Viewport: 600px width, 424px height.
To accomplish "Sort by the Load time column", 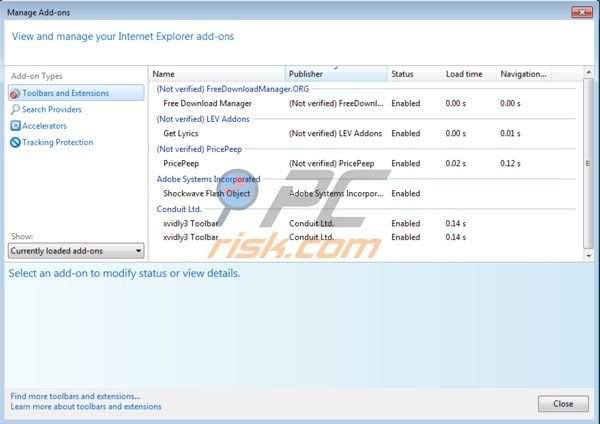I will click(469, 74).
